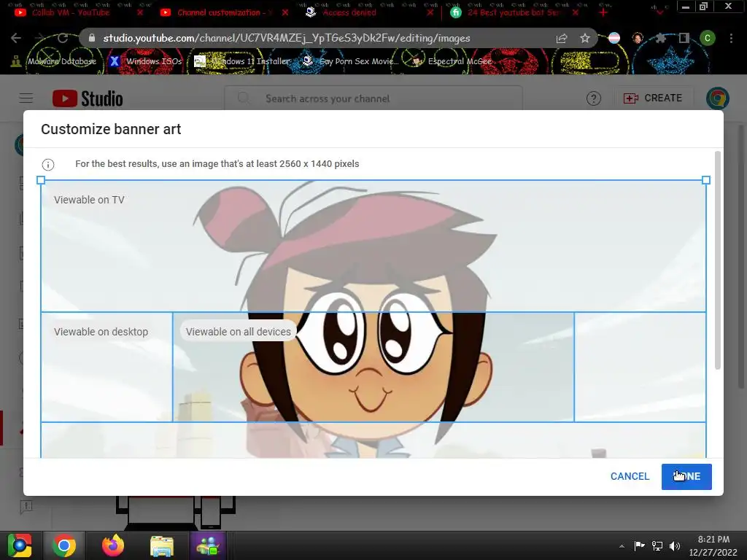Open the YouTube Studio hamburger menu
Image resolution: width=747 pixels, height=560 pixels.
click(26, 98)
